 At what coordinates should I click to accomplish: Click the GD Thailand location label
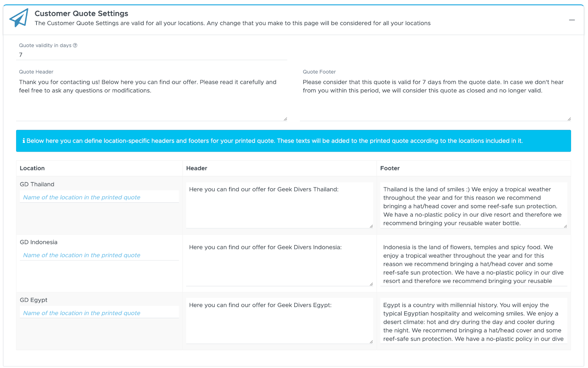coord(37,184)
